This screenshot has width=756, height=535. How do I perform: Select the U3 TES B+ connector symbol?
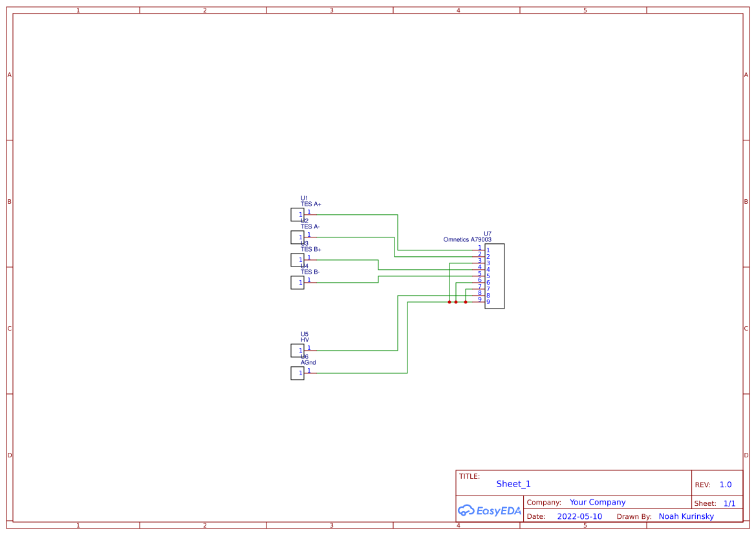point(297,259)
